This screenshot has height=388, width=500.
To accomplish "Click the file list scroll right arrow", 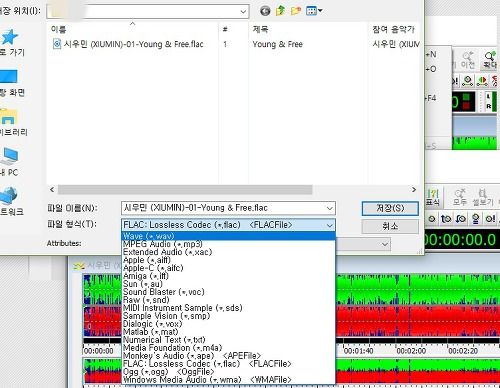I will 414,190.
